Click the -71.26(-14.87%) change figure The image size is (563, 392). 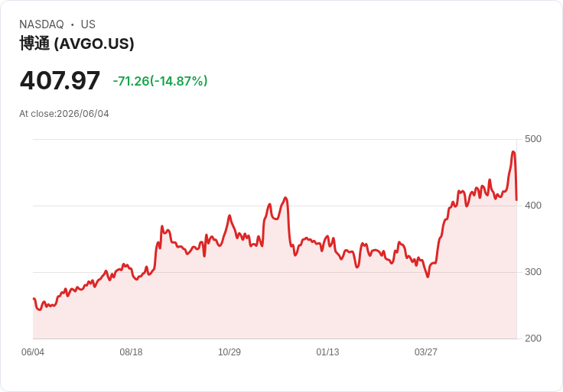pyautogui.click(x=160, y=81)
